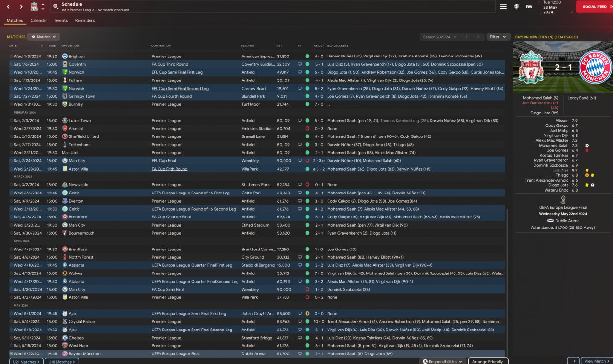Screen dimensions: 613x364
Task: Open the Liverpool club badge menu
Action: click(x=34, y=7)
